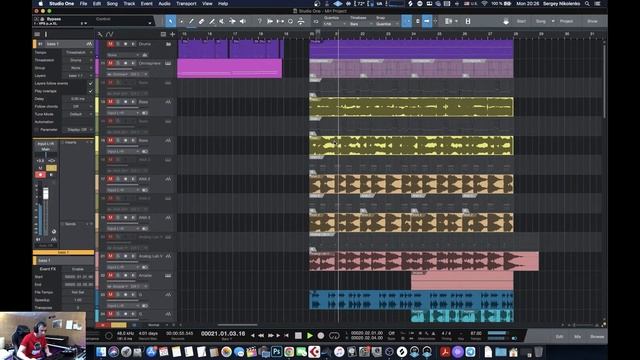Click the Spotlight search icon in menu bar

coord(587,4)
